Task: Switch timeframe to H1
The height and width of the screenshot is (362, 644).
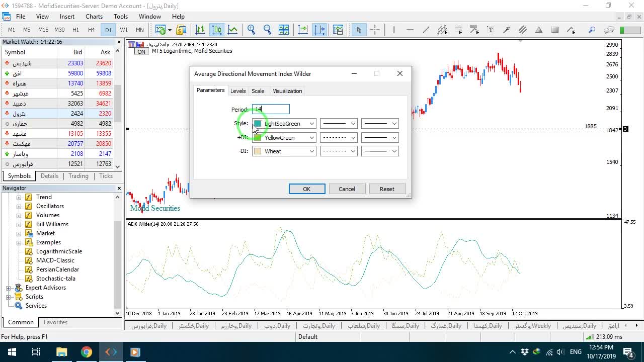Action: [75, 30]
